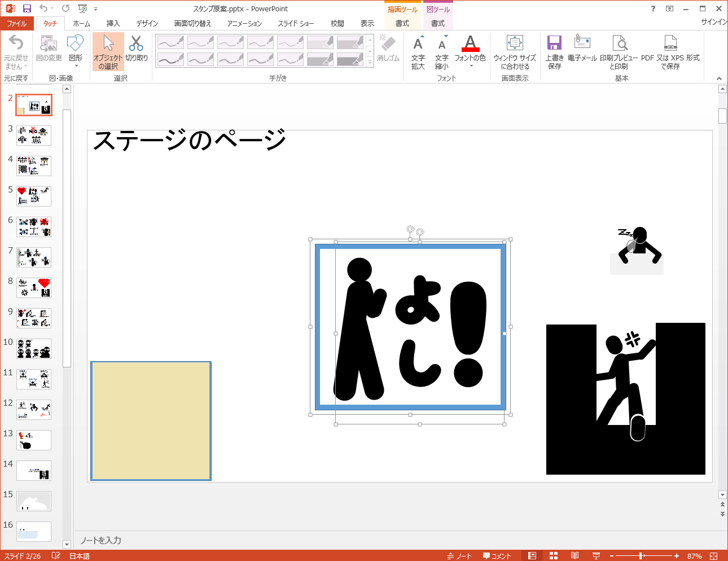This screenshot has width=728, height=561.
Task: Switch to the 挿入 ribbon tab
Action: (112, 23)
